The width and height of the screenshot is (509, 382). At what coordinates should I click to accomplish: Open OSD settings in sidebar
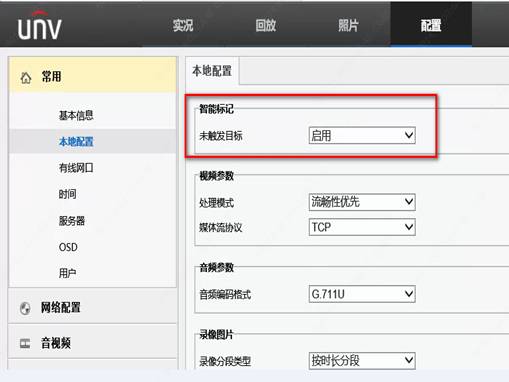[x=68, y=247]
